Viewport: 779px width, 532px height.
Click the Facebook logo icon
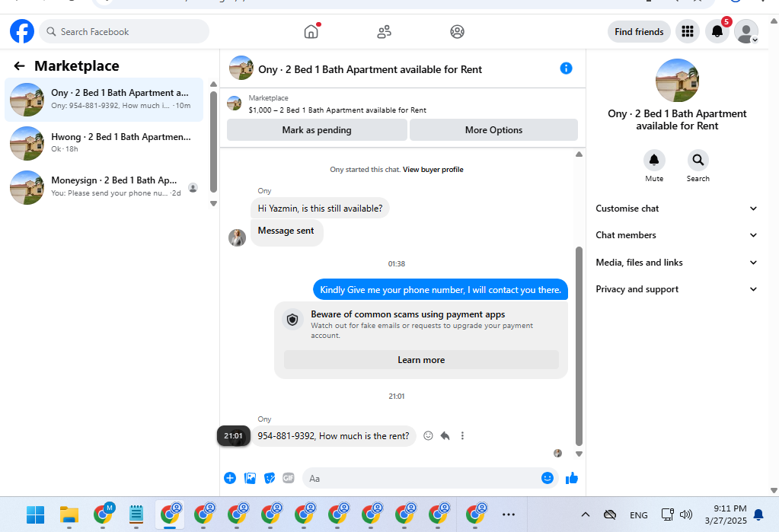click(22, 31)
